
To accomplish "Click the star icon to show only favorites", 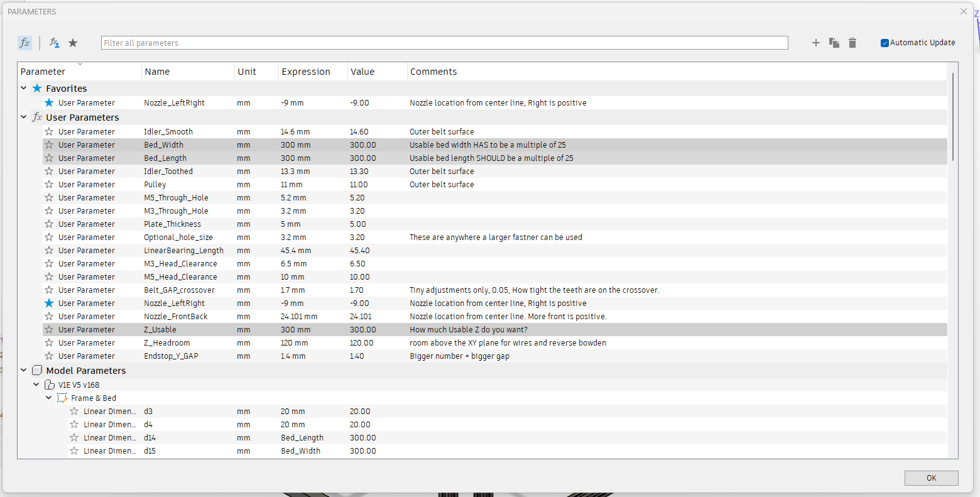I will click(x=72, y=42).
